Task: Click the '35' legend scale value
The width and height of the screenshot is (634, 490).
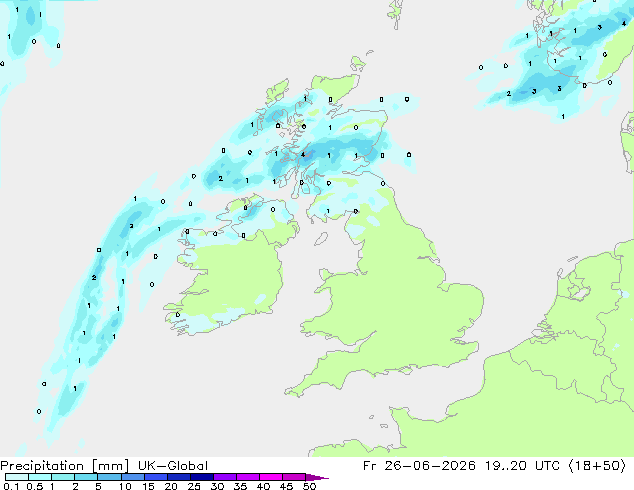Action: [x=240, y=486]
